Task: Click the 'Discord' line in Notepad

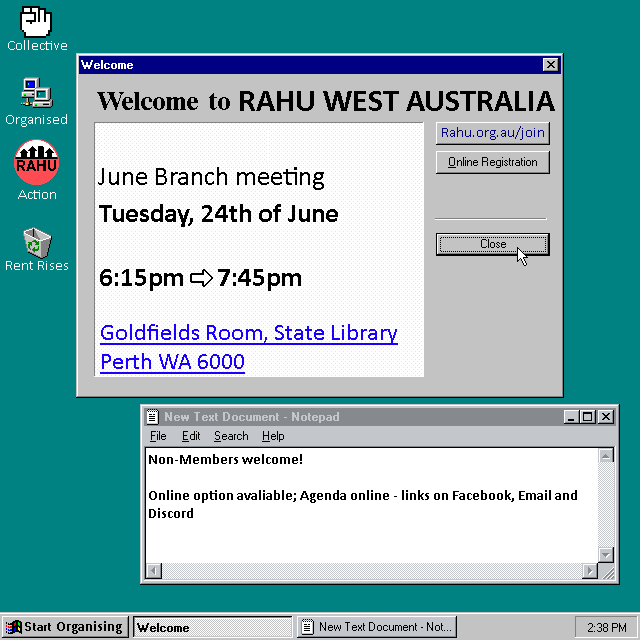Action: [171, 513]
